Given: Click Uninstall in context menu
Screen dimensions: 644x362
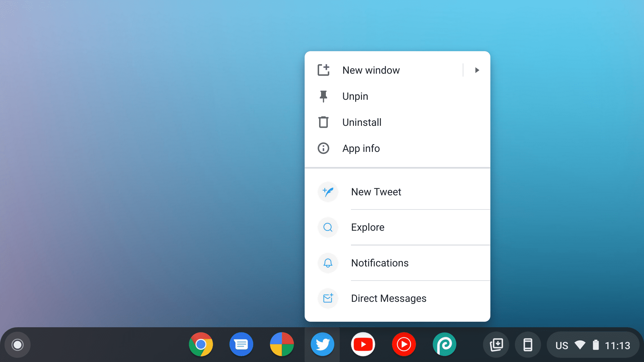Looking at the screenshot, I should (x=362, y=122).
